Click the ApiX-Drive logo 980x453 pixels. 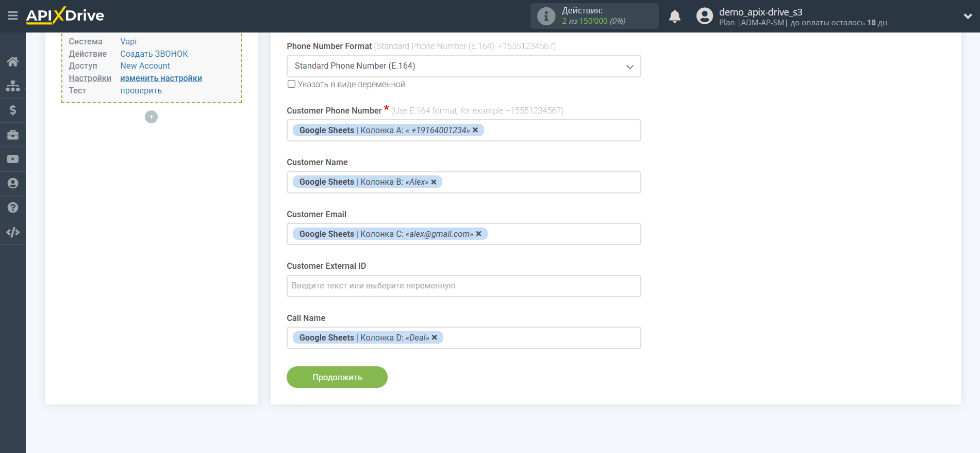coord(65,15)
